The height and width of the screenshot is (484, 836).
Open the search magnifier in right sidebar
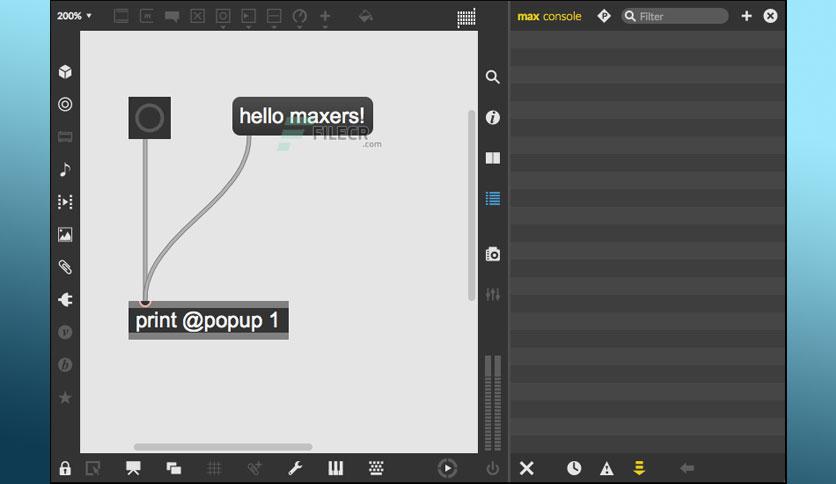click(493, 77)
